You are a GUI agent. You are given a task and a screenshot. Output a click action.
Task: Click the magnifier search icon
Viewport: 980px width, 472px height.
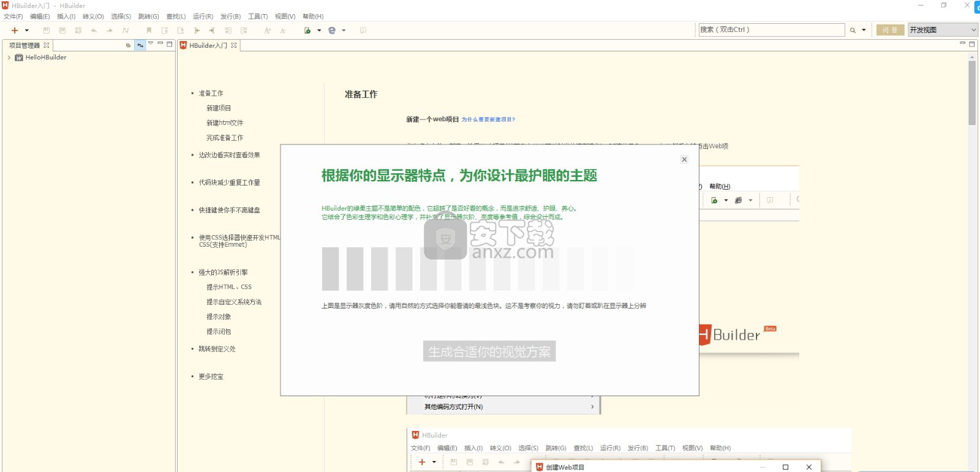point(853,30)
